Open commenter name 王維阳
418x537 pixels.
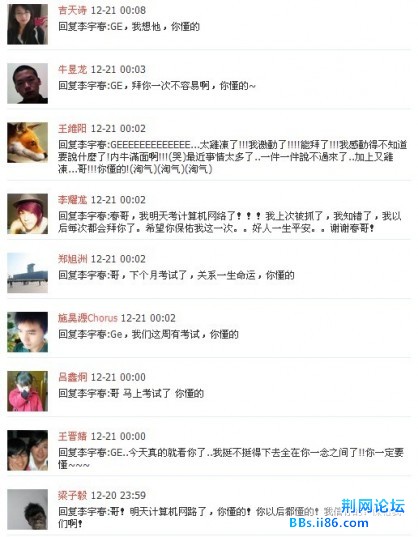pos(72,129)
